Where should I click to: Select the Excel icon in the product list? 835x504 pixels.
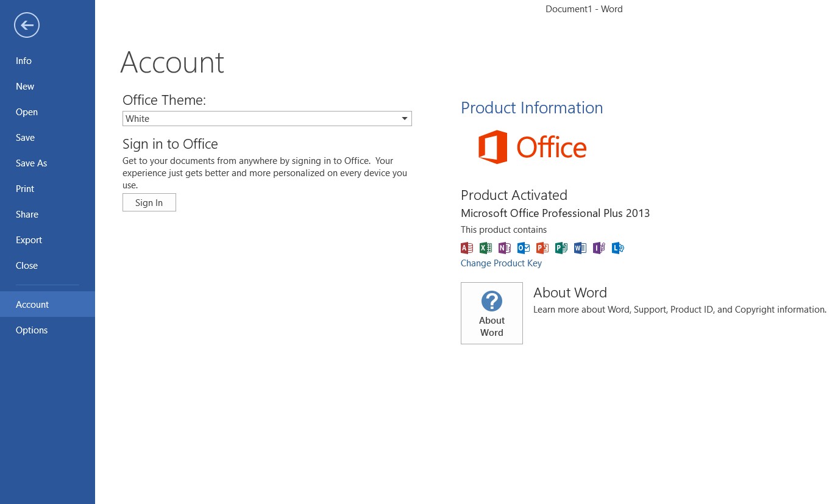coord(485,248)
